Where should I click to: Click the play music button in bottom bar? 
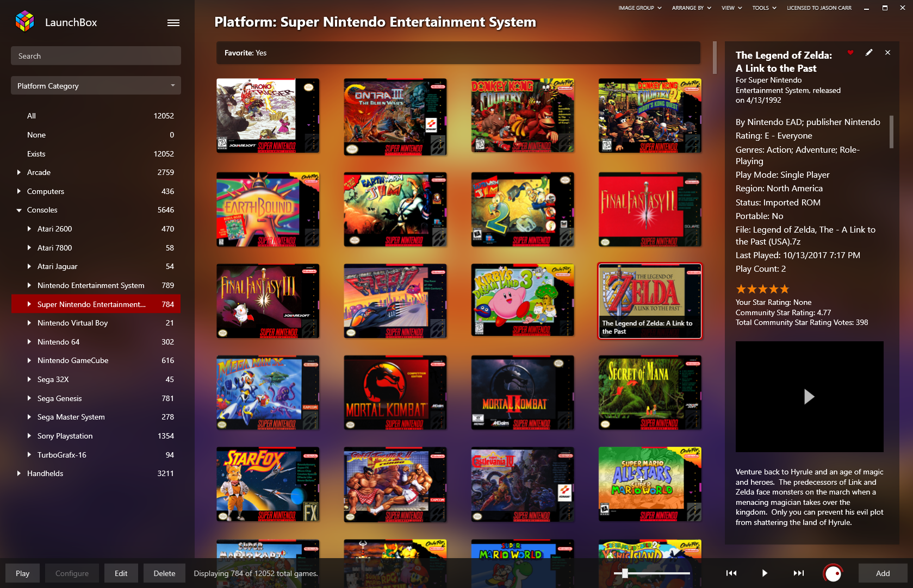(765, 573)
